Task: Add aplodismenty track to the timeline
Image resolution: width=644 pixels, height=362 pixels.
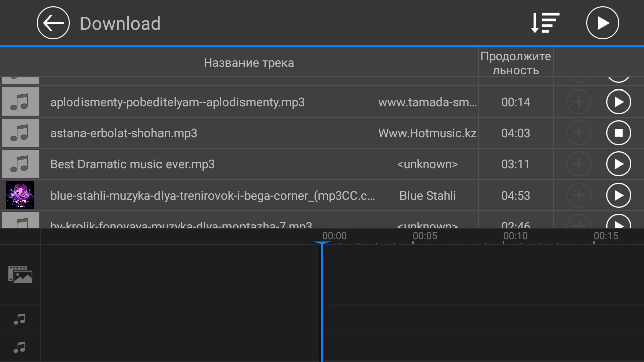Action: point(579,102)
